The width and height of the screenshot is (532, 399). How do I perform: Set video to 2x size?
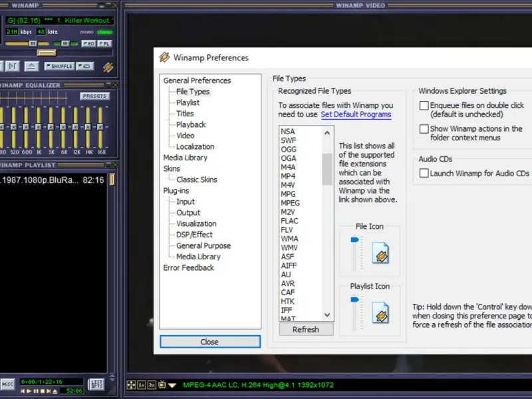(x=152, y=385)
